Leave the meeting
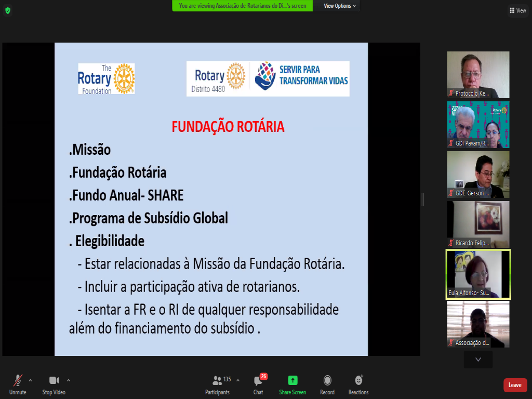532x399 pixels. (515, 385)
